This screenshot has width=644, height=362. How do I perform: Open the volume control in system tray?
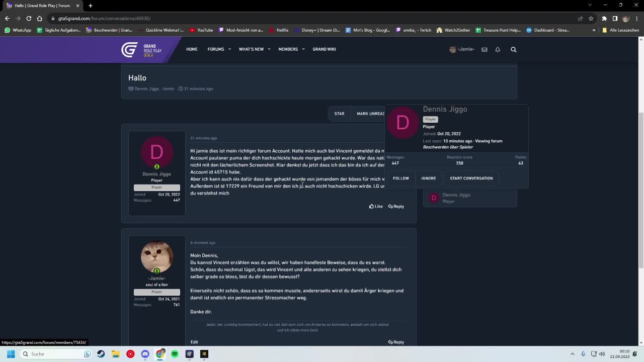pyautogui.click(x=603, y=354)
